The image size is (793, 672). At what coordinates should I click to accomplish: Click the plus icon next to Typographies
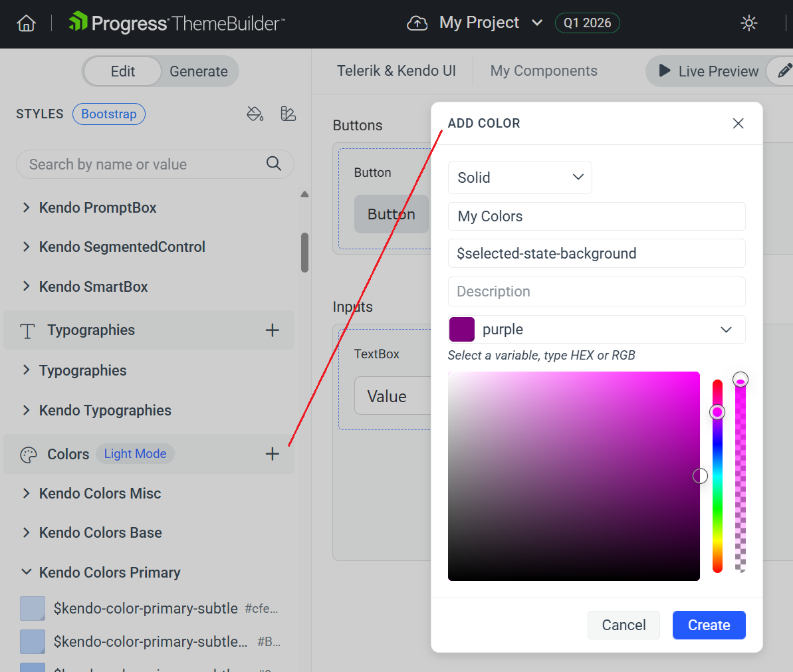pyautogui.click(x=272, y=330)
